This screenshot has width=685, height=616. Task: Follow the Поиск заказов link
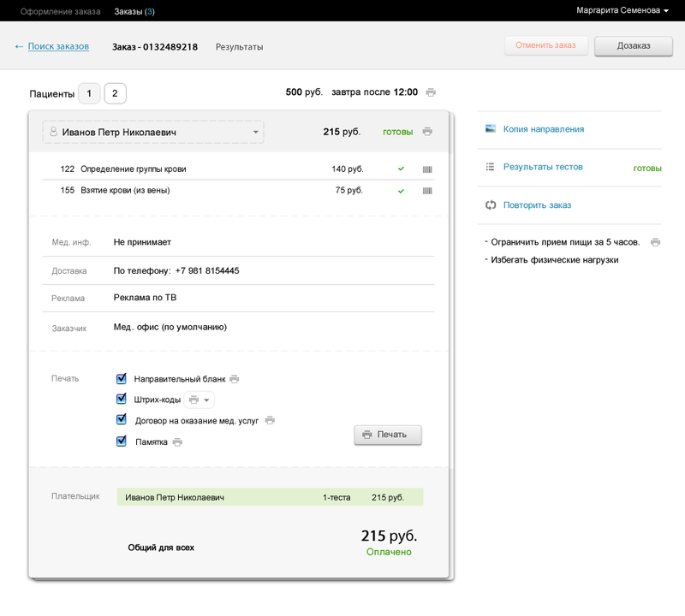point(58,46)
